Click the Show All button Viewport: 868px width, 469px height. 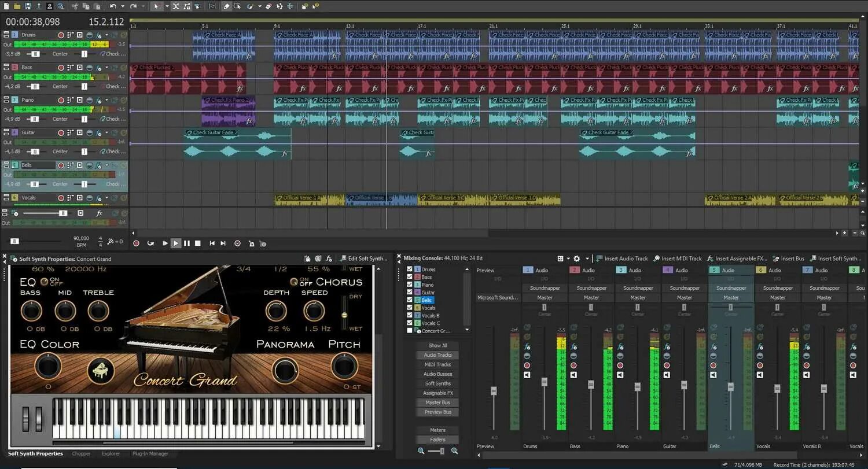click(x=437, y=345)
